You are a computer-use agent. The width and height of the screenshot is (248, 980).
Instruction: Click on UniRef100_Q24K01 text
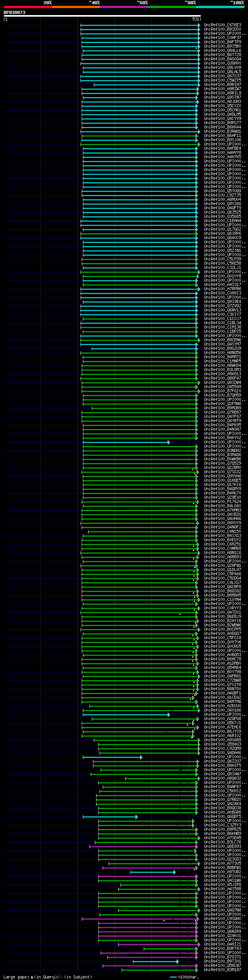(222, 936)
